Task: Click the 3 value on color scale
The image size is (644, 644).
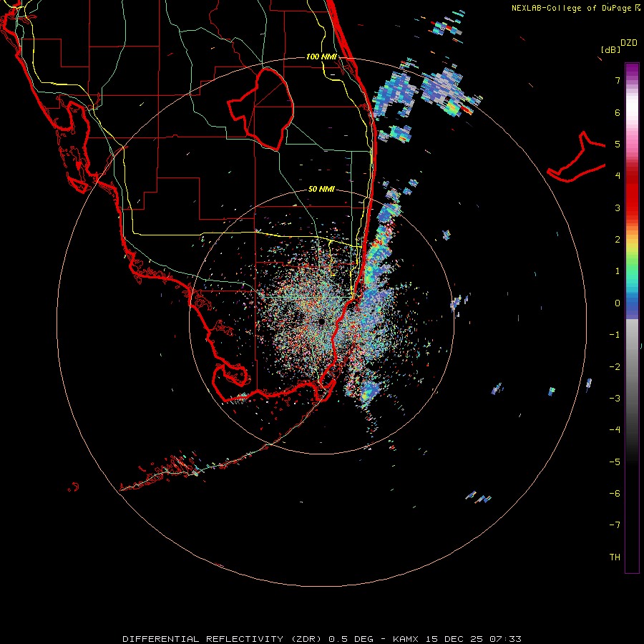Action: (x=618, y=208)
